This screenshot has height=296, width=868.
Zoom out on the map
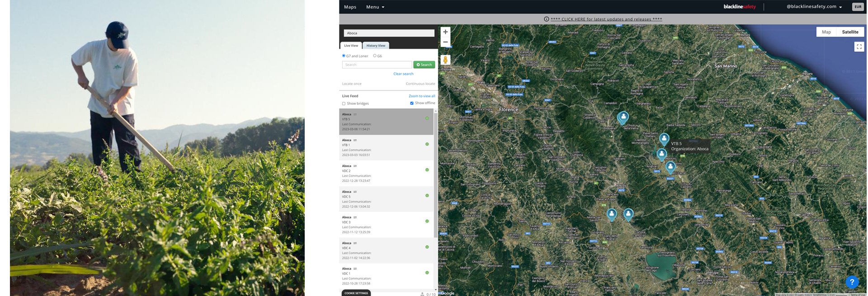pos(445,42)
